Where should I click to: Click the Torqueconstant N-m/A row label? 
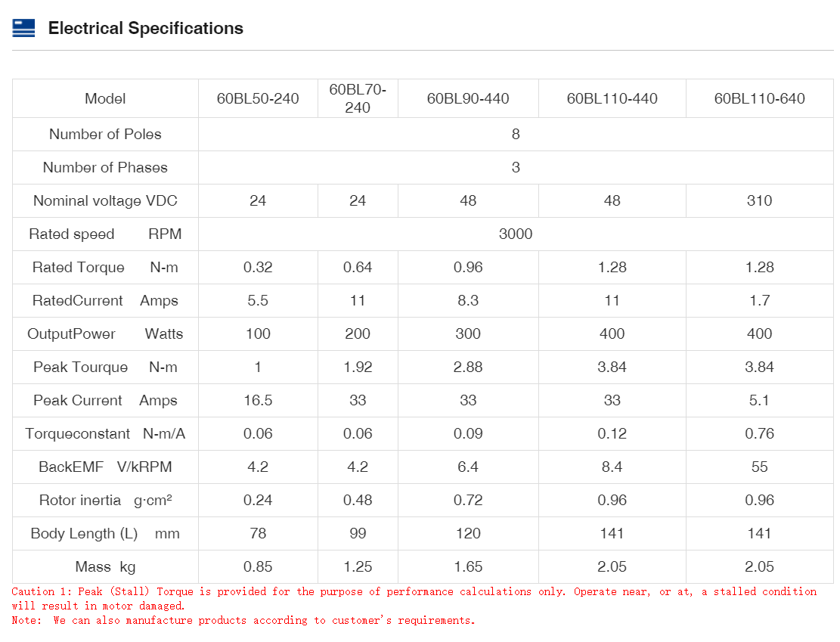coord(105,434)
